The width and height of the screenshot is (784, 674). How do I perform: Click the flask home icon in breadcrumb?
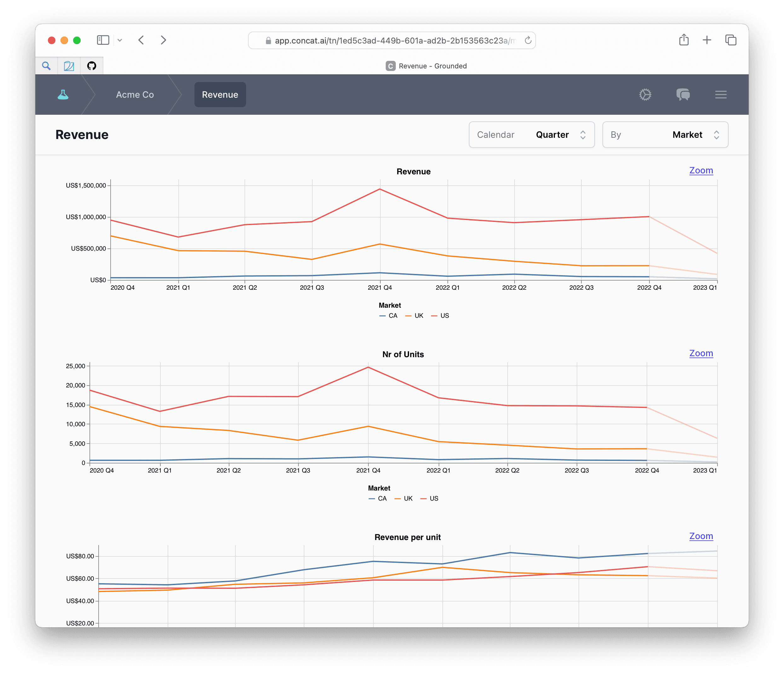[63, 95]
